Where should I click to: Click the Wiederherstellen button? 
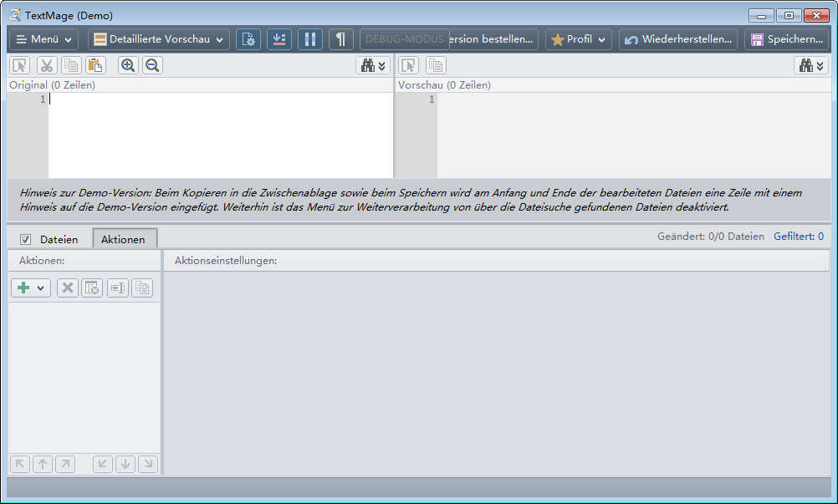click(677, 38)
